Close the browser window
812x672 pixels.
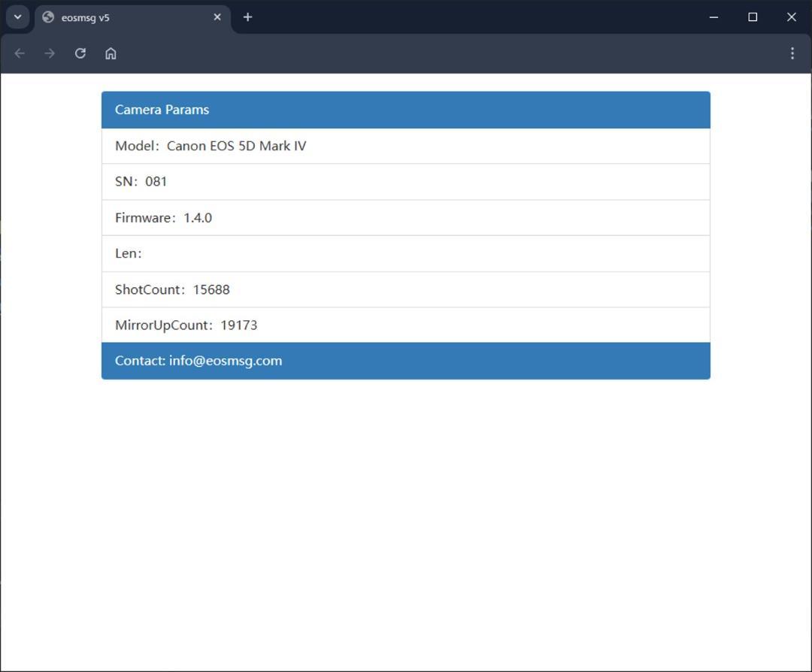coord(791,17)
